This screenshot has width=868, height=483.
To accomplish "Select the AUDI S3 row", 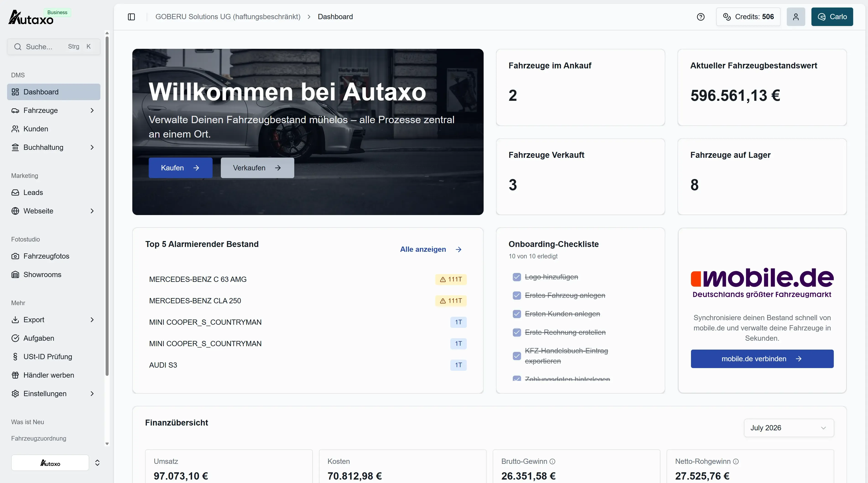I will [x=308, y=366].
